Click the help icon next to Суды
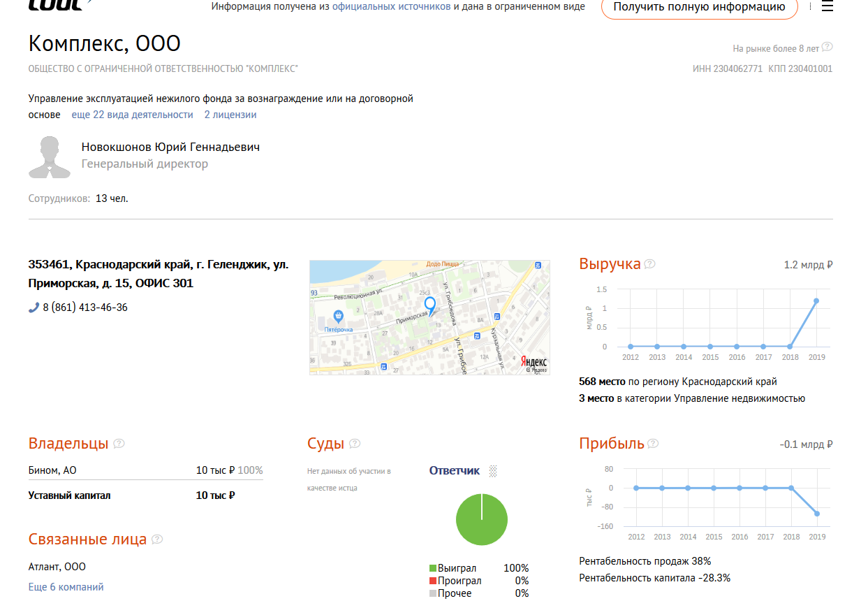 click(x=355, y=444)
